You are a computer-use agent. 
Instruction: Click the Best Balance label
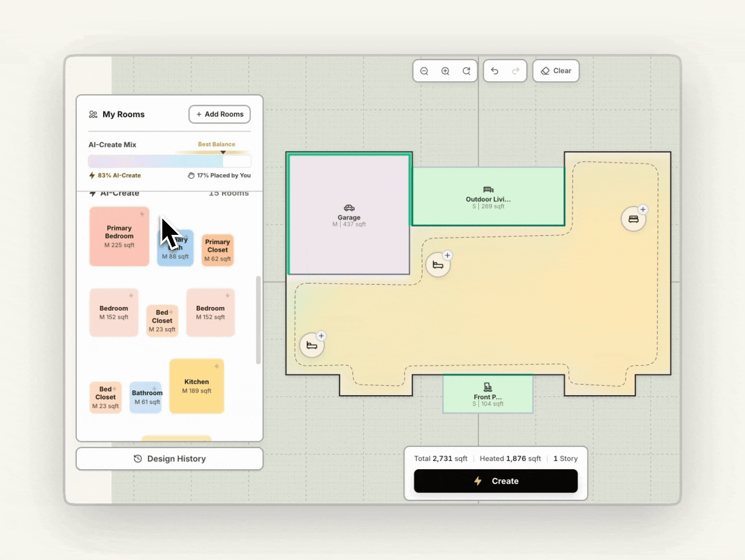[216, 144]
